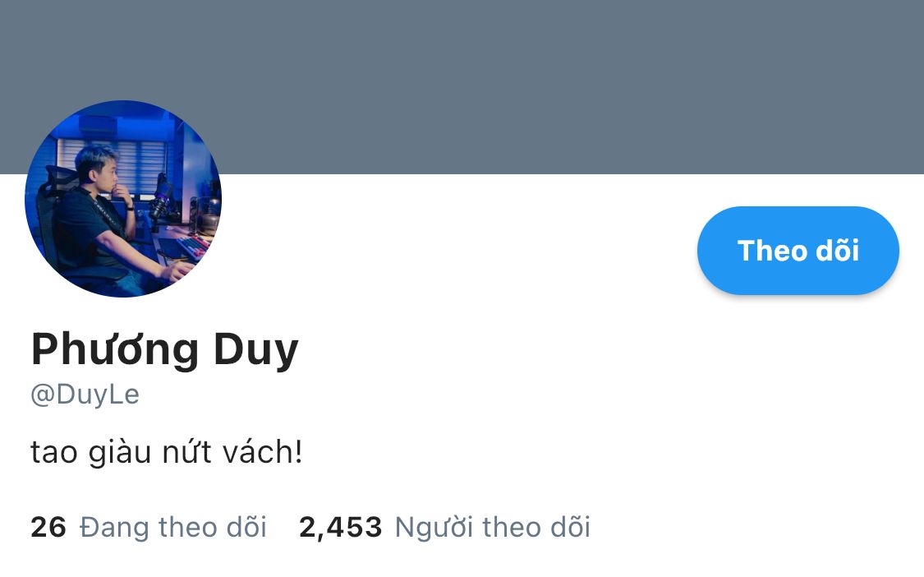Click the following count number 26

[48, 528]
